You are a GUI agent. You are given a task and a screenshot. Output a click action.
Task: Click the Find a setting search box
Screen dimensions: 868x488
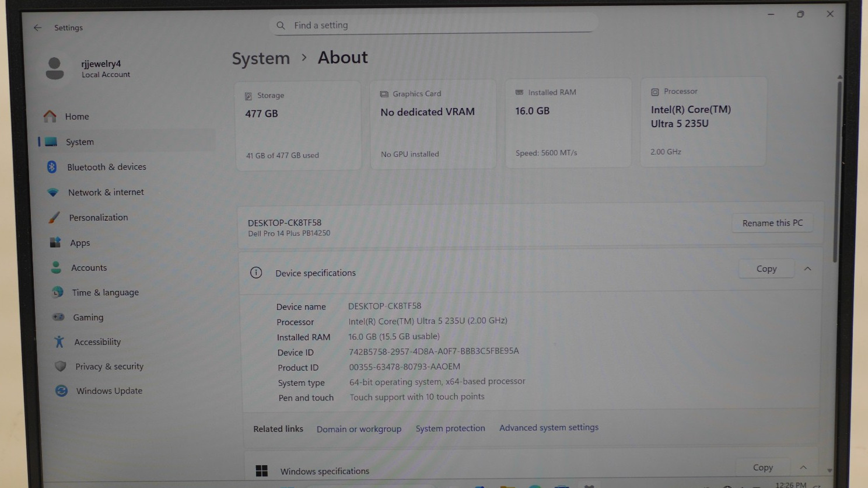(435, 25)
